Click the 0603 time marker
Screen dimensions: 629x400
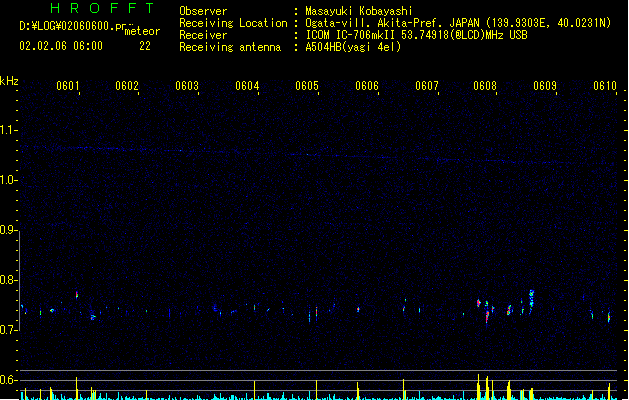point(187,86)
